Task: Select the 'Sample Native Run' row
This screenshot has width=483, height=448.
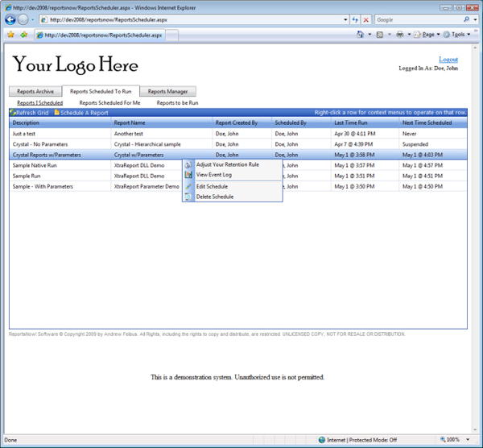Action: click(238, 165)
